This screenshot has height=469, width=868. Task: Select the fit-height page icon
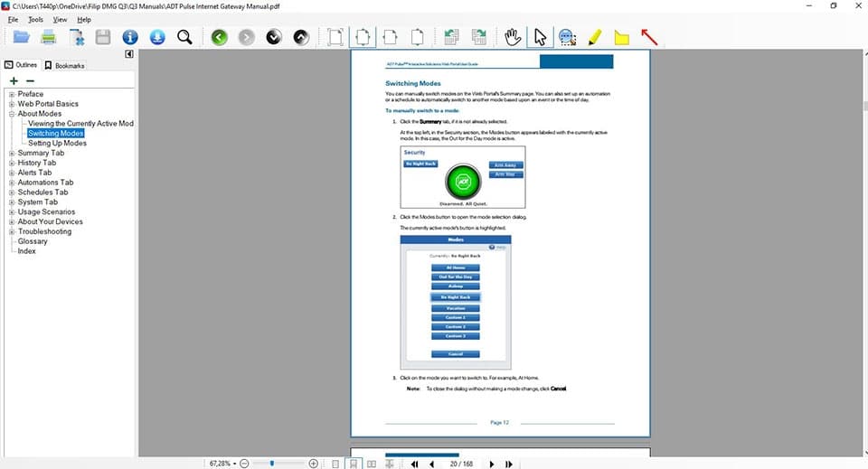click(x=418, y=37)
